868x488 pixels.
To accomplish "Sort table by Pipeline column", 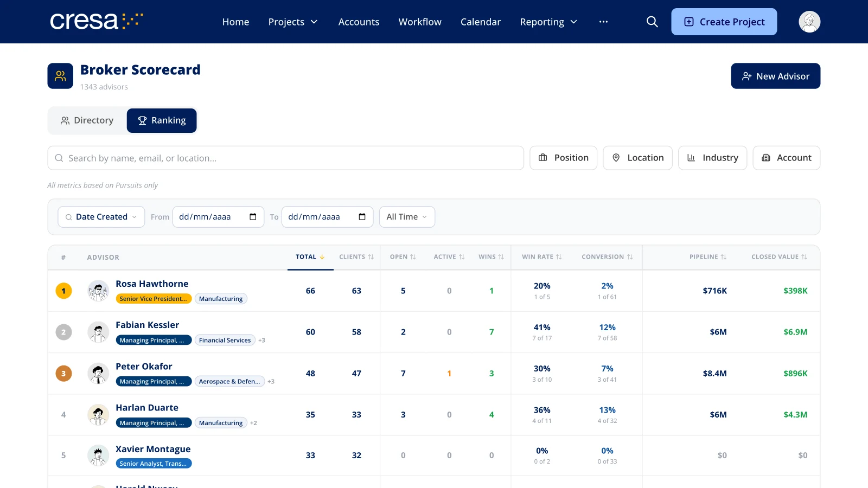I will (x=708, y=257).
